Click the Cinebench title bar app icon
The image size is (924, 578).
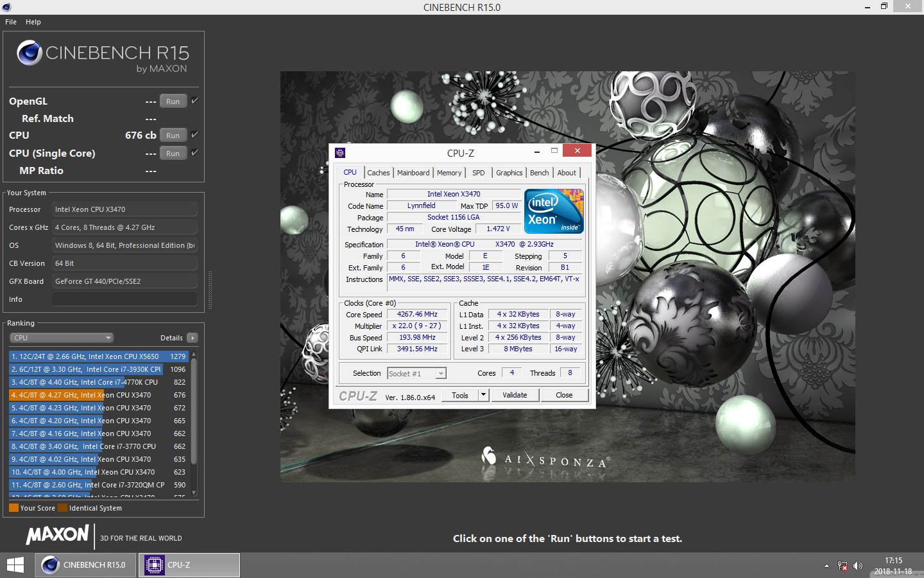(6, 7)
